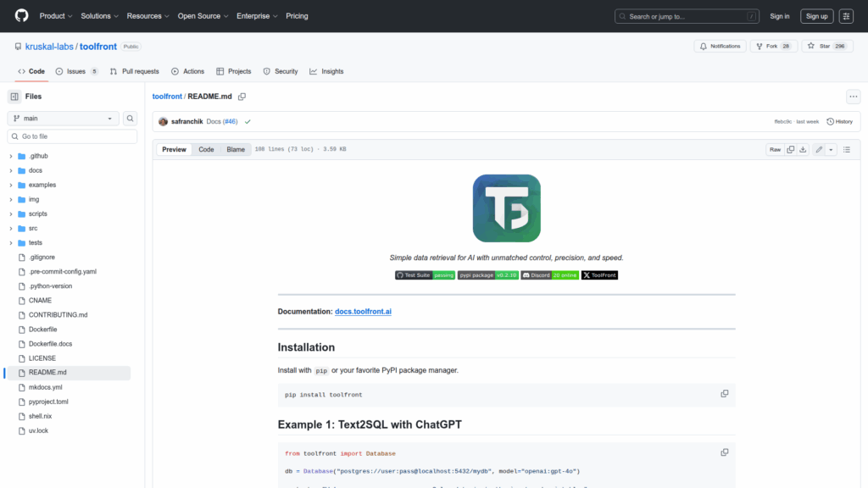868x488 pixels.
Task: Open the kruskal-labs owner link
Action: 49,47
